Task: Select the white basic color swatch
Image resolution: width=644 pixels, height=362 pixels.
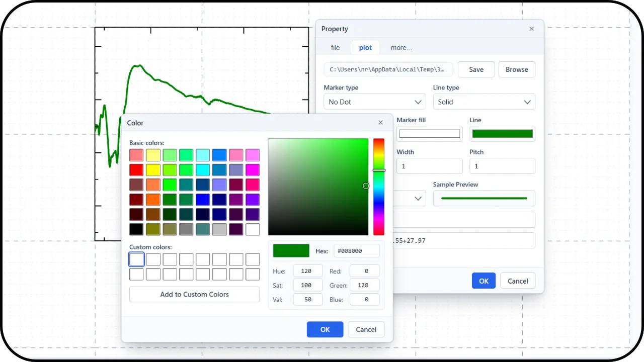Action: pos(253,229)
